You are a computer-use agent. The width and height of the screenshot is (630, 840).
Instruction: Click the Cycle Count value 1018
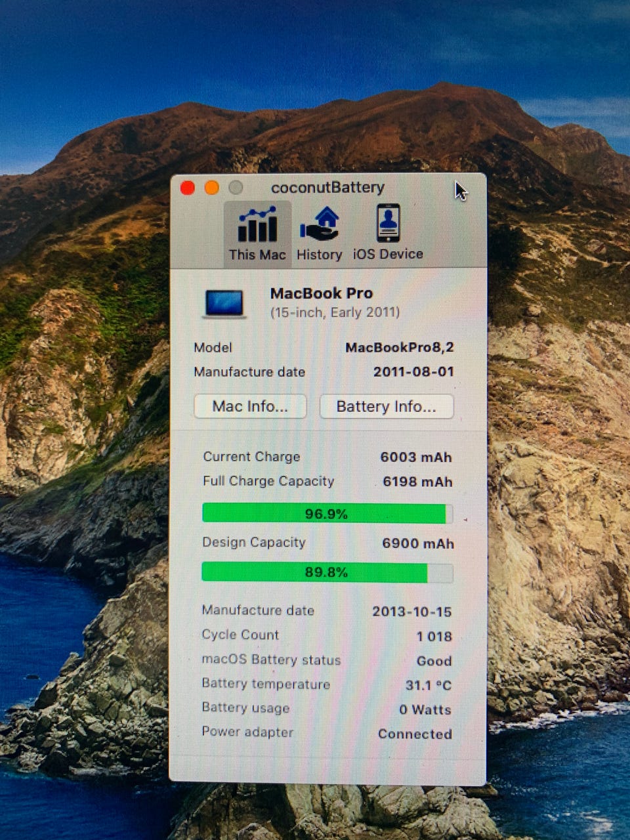point(434,636)
